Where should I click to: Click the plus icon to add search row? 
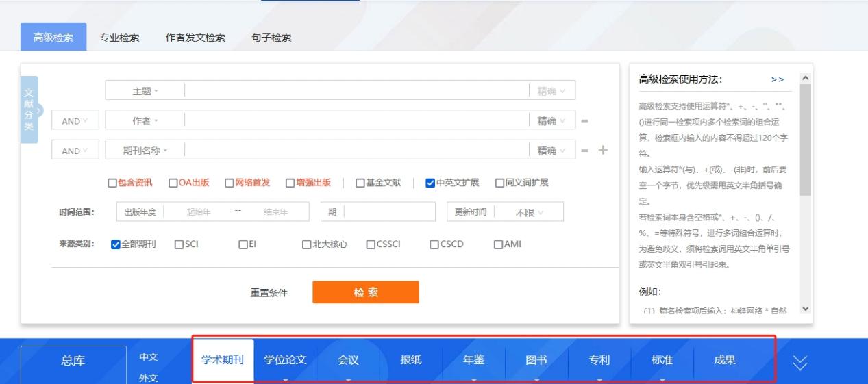pos(603,151)
